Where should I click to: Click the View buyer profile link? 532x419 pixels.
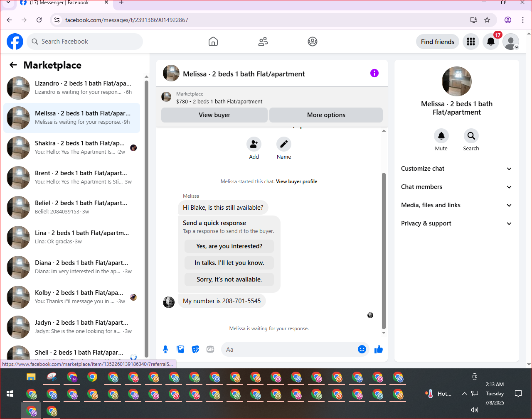tap(296, 181)
